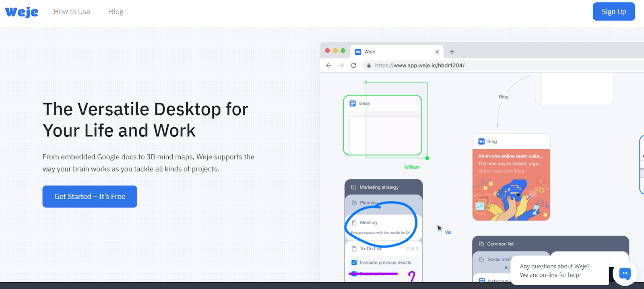Click the Ideas card title
The height and width of the screenshot is (289, 644).
click(x=364, y=103)
